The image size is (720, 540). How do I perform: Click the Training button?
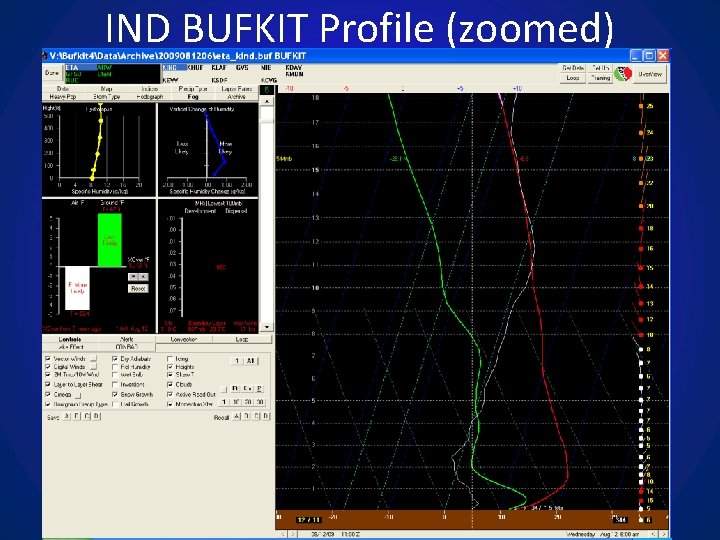[600, 78]
